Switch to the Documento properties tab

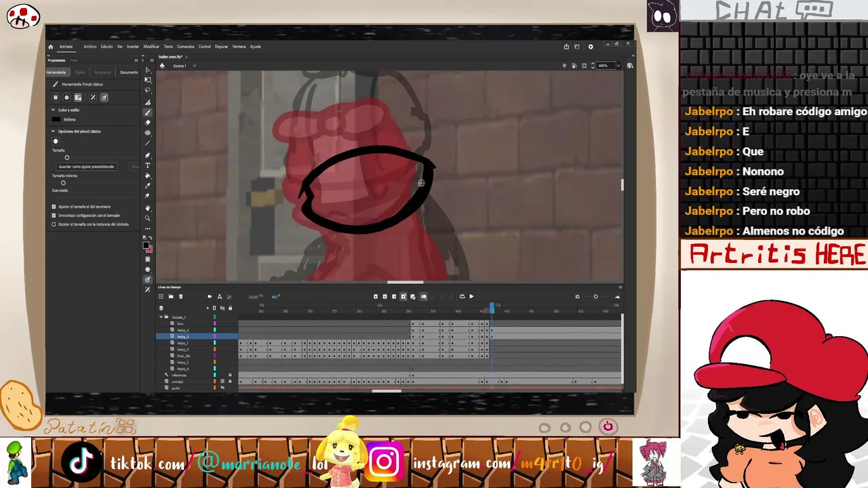click(129, 73)
